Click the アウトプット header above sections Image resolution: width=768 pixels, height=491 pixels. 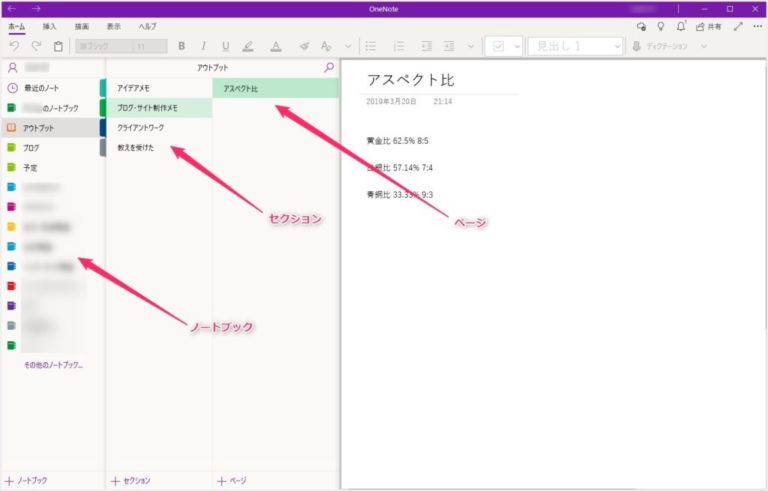213,68
